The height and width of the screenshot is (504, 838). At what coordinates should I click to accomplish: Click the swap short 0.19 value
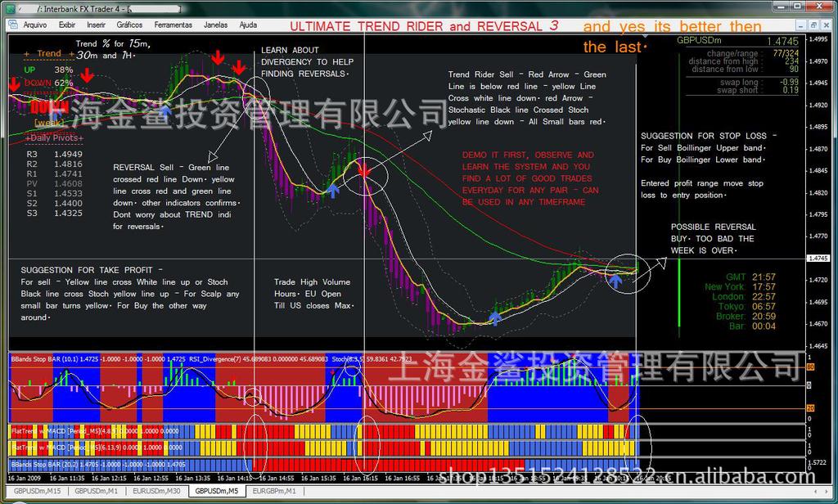coord(791,90)
